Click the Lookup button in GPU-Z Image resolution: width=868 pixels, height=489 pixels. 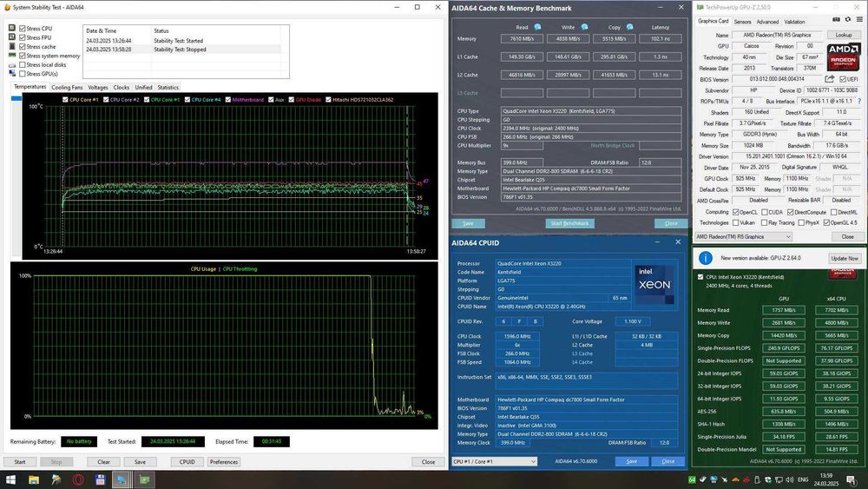pos(843,35)
